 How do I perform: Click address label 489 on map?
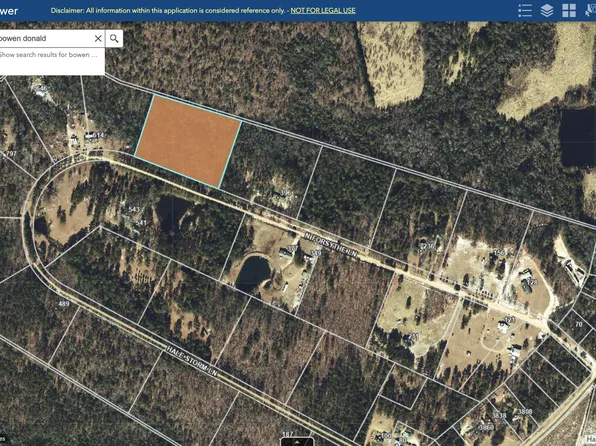(x=63, y=304)
